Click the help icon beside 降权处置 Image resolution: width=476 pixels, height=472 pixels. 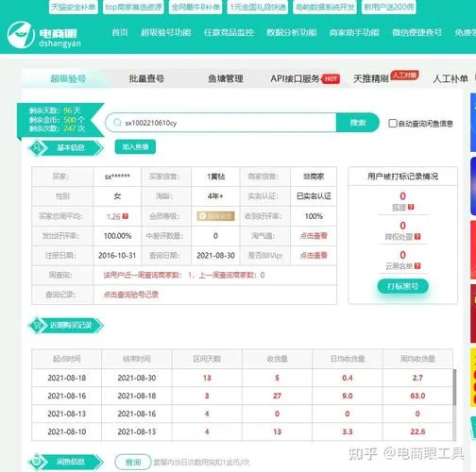(x=417, y=237)
